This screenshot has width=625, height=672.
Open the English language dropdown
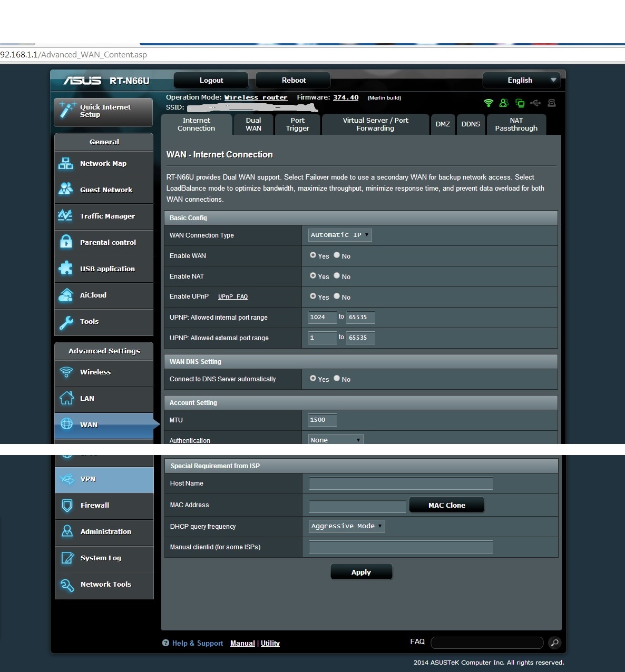(x=521, y=80)
